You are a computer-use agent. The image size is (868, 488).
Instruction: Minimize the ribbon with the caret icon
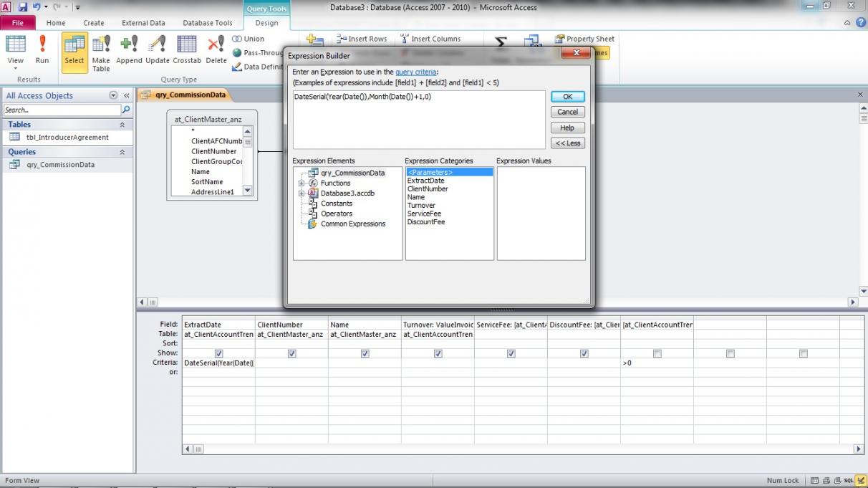[x=847, y=22]
